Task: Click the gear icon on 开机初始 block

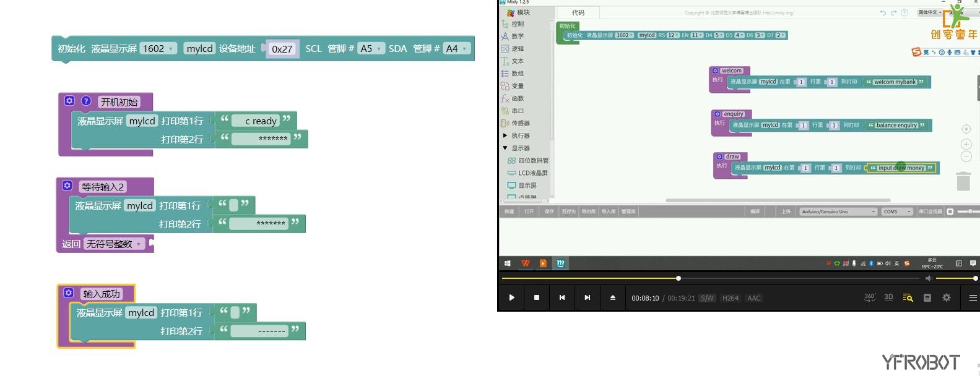Action: click(69, 101)
